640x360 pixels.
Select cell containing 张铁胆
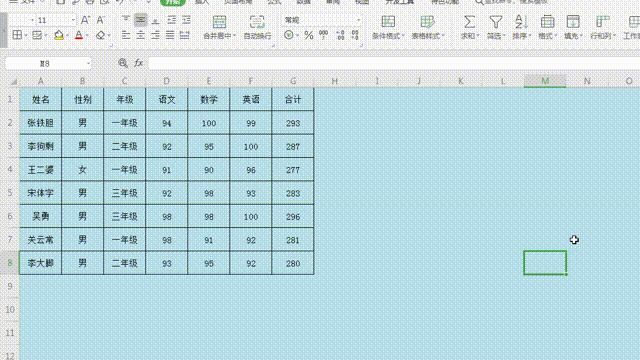tap(40, 123)
